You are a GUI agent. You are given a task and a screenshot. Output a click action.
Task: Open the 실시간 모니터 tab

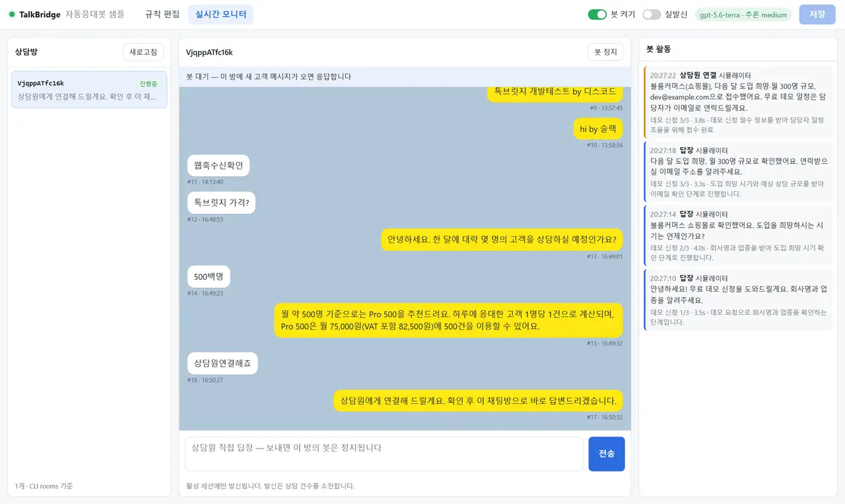click(x=220, y=15)
